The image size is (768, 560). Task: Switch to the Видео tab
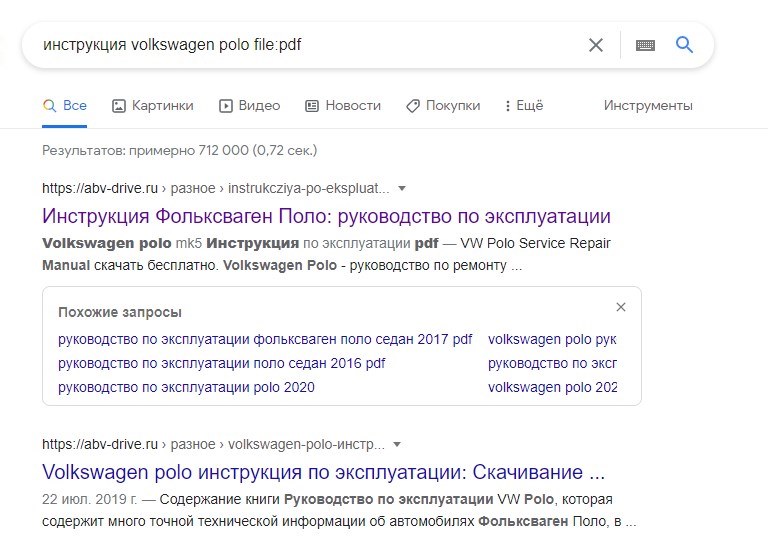click(249, 105)
